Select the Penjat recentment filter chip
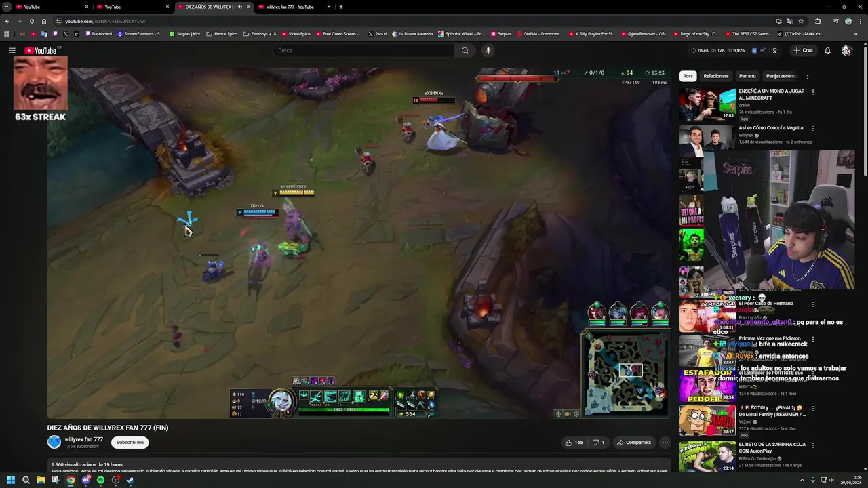 [x=781, y=76]
